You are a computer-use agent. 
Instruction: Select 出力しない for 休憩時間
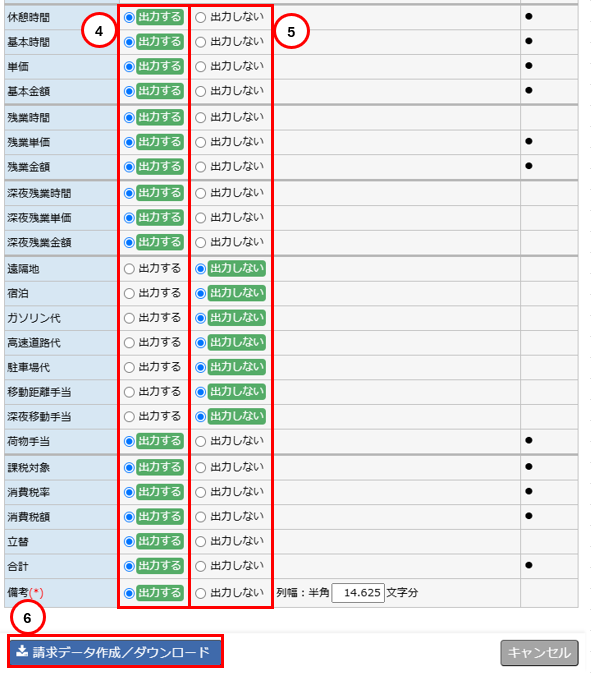[200, 18]
